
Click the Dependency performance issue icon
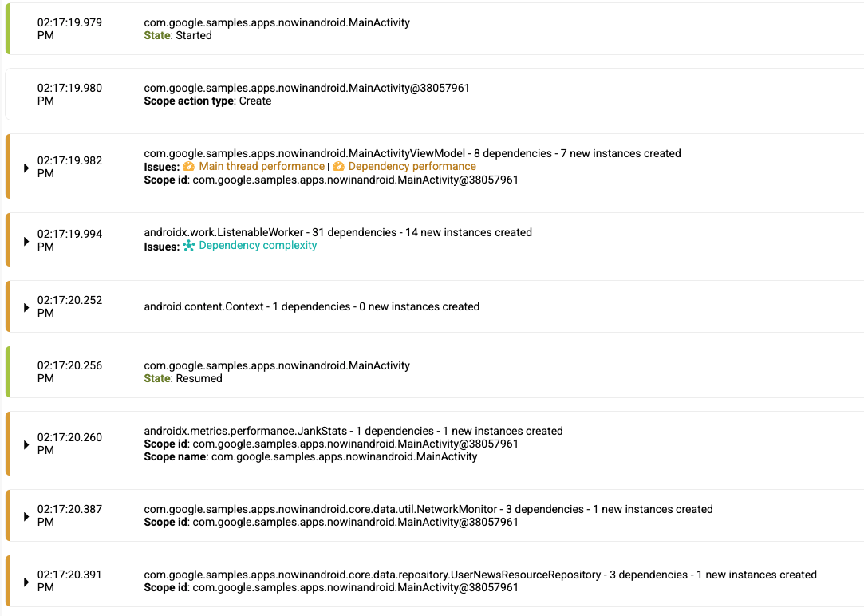[x=338, y=167]
